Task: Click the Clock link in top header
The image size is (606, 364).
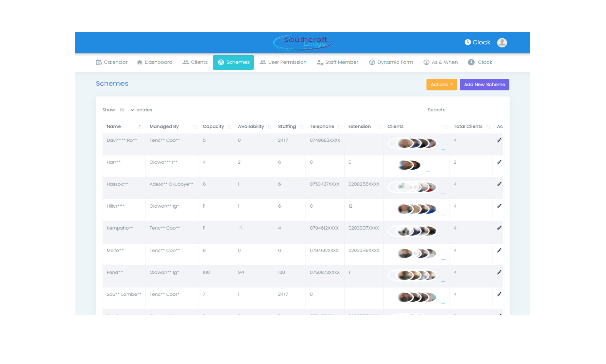Action: [477, 43]
